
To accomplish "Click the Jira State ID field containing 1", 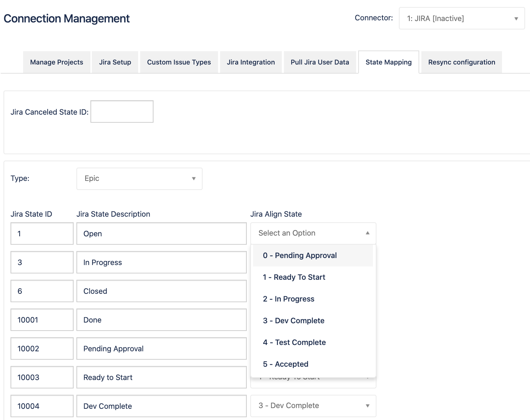I will pos(42,233).
